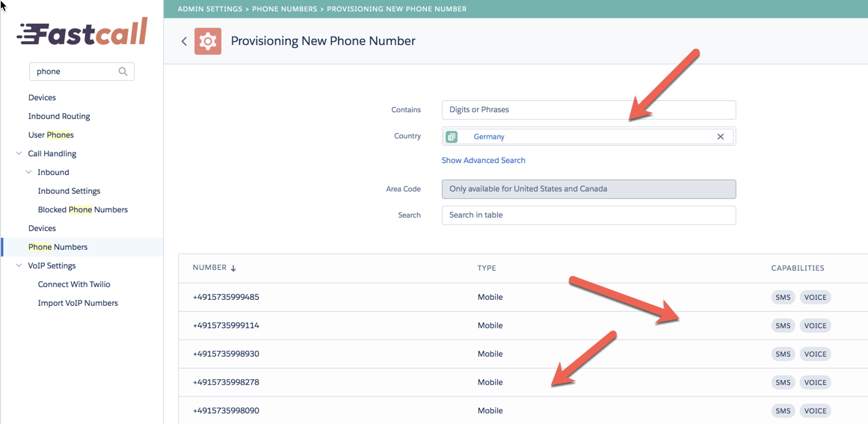The height and width of the screenshot is (424, 868).
Task: Click Show Advanced Search link
Action: [483, 160]
